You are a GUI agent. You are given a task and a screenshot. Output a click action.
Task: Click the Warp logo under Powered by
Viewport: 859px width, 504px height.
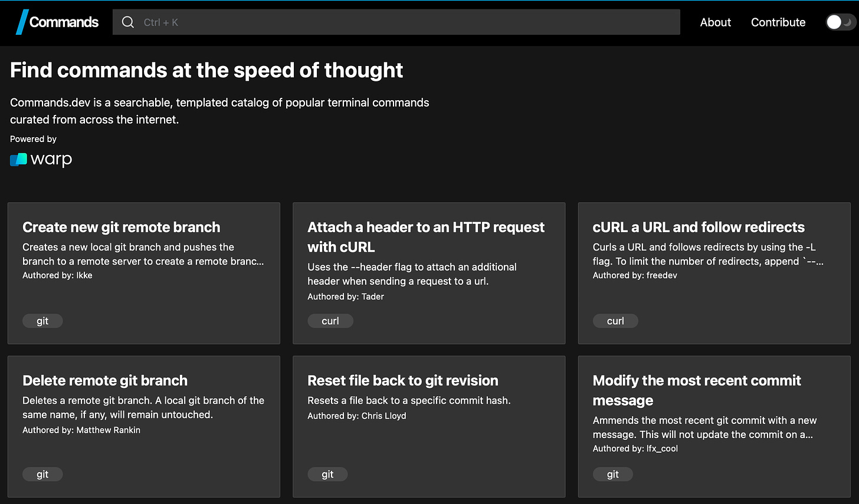click(x=41, y=160)
